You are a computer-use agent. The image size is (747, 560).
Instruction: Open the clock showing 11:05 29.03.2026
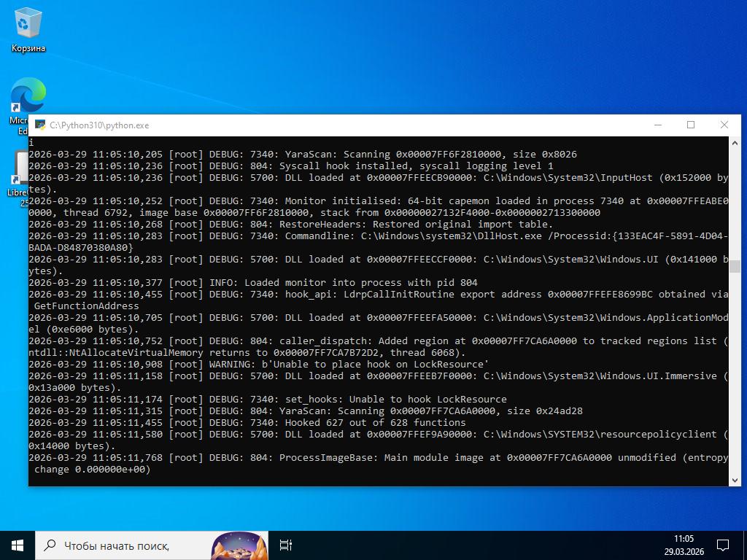[x=684, y=545]
